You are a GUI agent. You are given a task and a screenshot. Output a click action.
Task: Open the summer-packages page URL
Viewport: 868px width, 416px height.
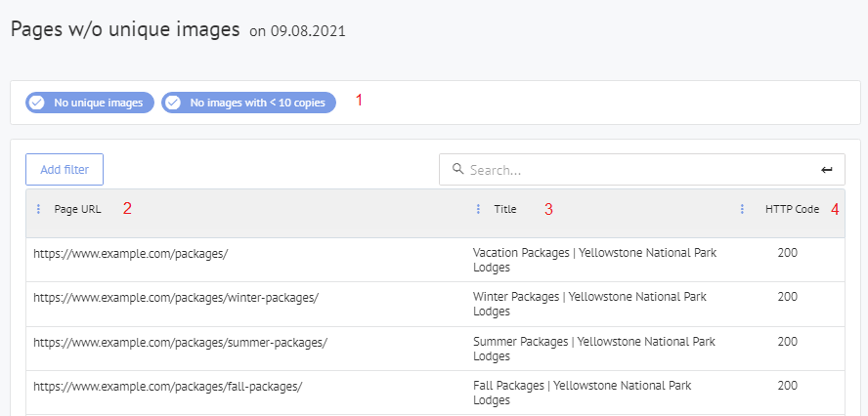[x=180, y=342]
